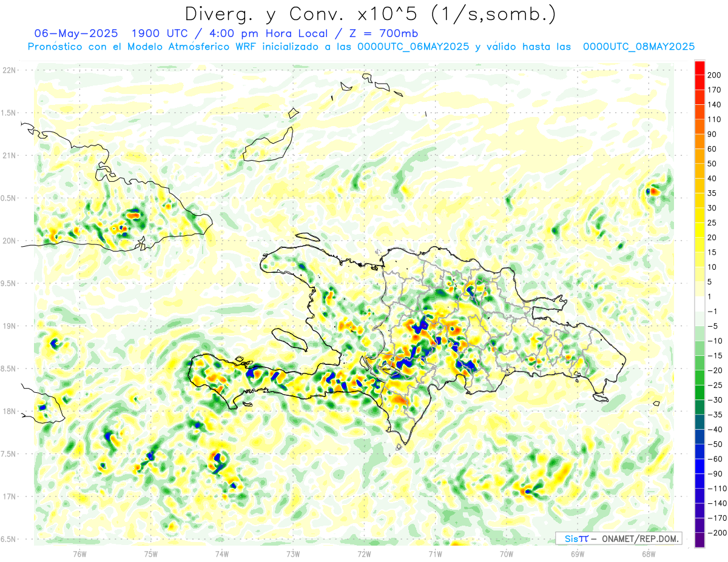Click the '71W' longitude label
Viewport: 728px width, 562px height.
[x=435, y=554]
